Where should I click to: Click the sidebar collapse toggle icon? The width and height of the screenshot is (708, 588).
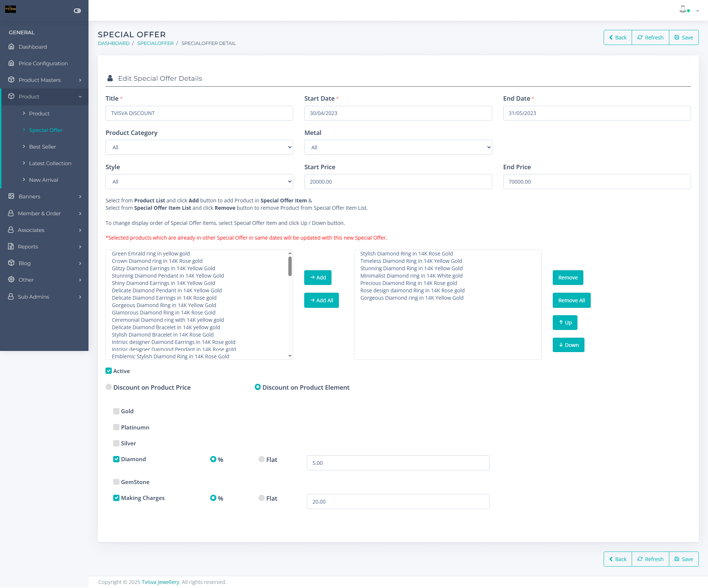[x=77, y=11]
